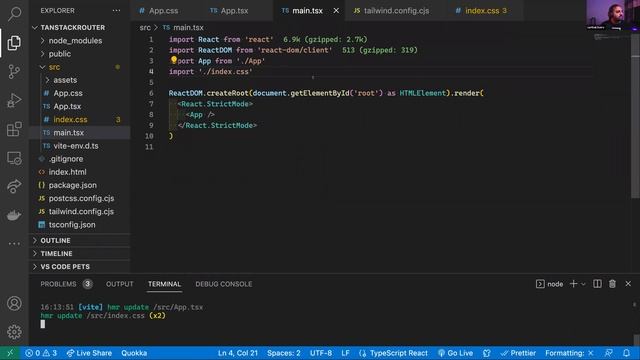The width and height of the screenshot is (640, 360).
Task: Open the Run and Debug view
Action: [x=14, y=100]
